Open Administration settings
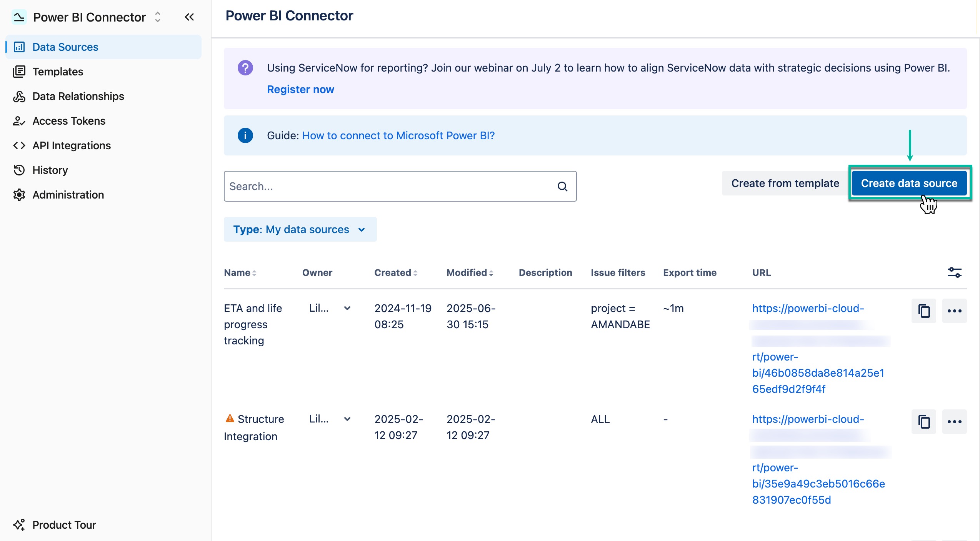Viewport: 980px width, 541px height. (68, 195)
